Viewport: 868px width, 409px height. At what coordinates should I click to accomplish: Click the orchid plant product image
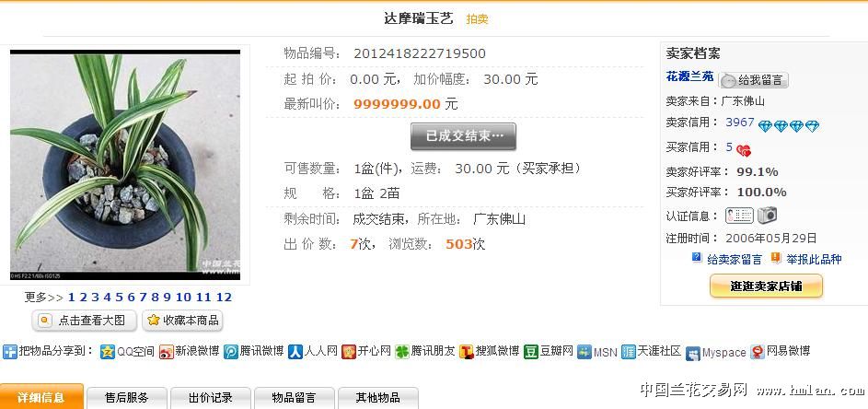pos(125,165)
